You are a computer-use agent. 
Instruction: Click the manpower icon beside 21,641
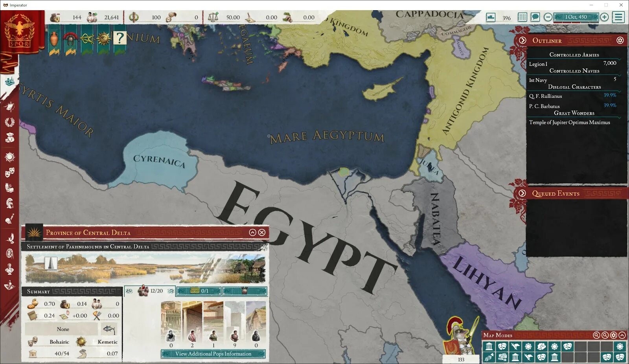click(x=92, y=17)
